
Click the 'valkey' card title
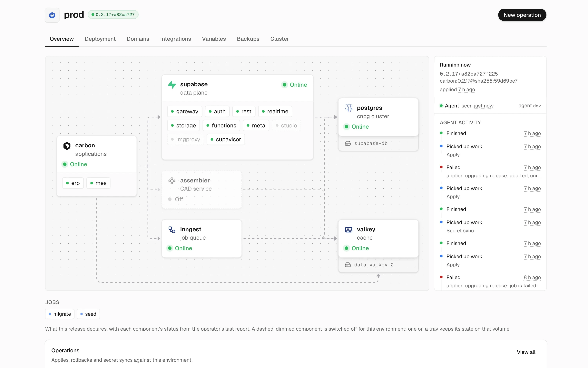(x=366, y=229)
